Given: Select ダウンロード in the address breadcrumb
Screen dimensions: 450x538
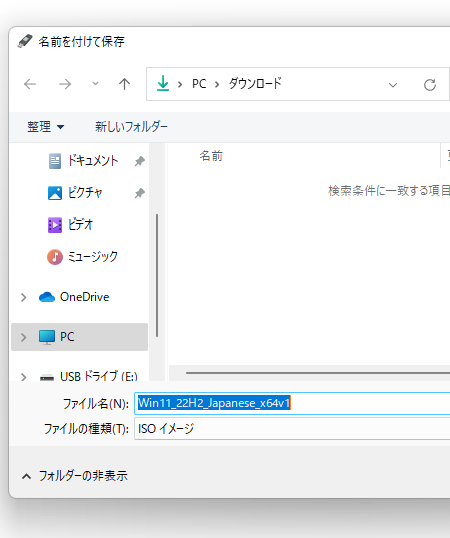Looking at the screenshot, I should [x=255, y=83].
